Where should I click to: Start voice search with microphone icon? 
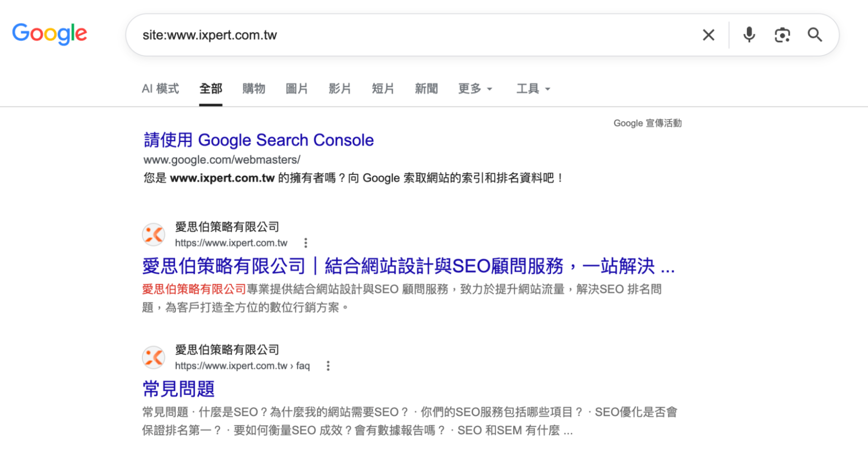(x=749, y=35)
